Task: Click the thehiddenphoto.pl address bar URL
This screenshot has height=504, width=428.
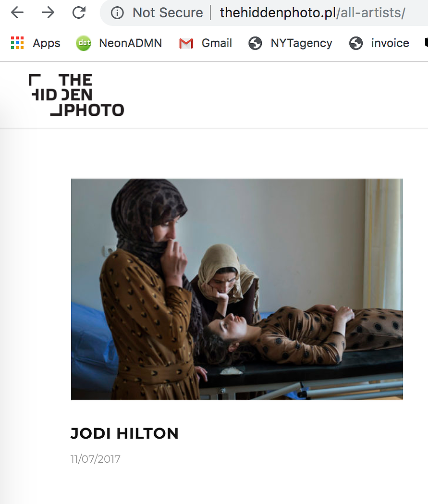Action: (x=313, y=13)
